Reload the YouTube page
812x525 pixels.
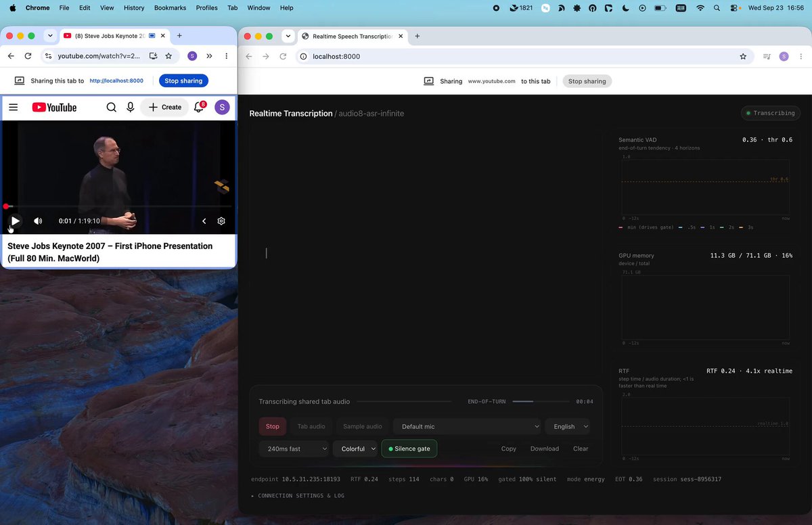click(28, 56)
